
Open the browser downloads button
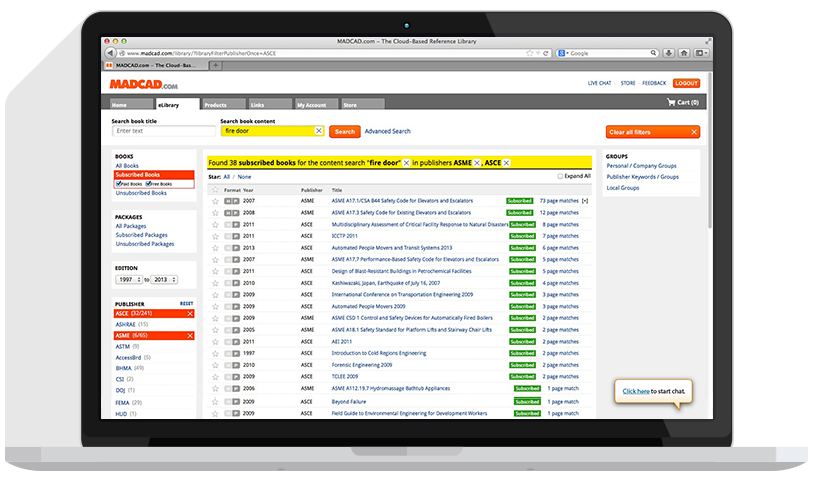coord(669,53)
